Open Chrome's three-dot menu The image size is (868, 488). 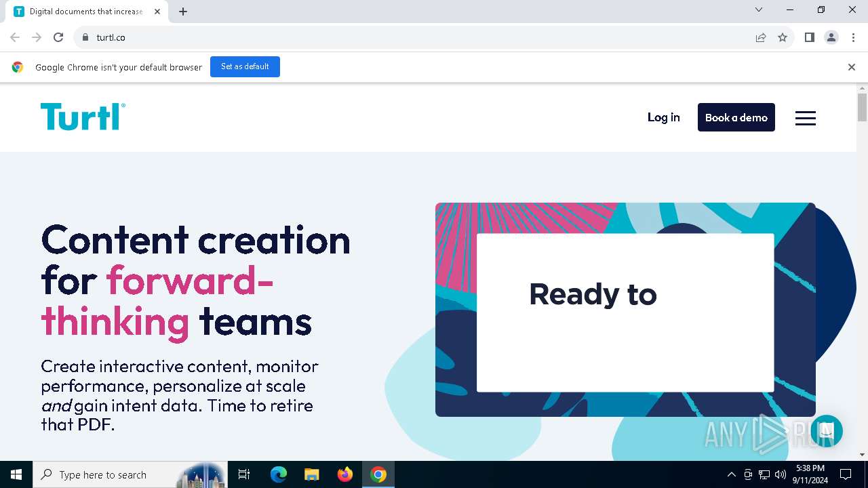pyautogui.click(x=853, y=37)
